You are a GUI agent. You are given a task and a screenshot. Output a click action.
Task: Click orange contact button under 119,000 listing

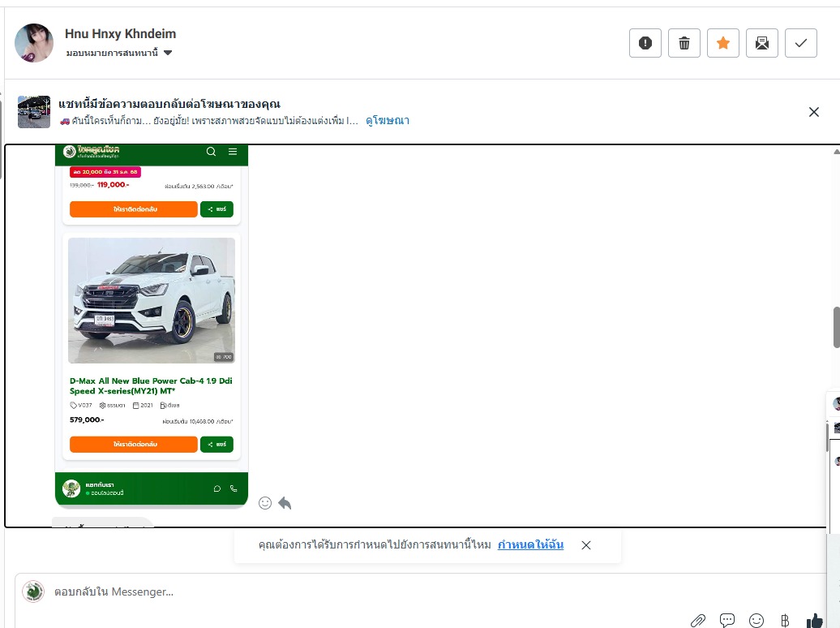click(x=134, y=209)
